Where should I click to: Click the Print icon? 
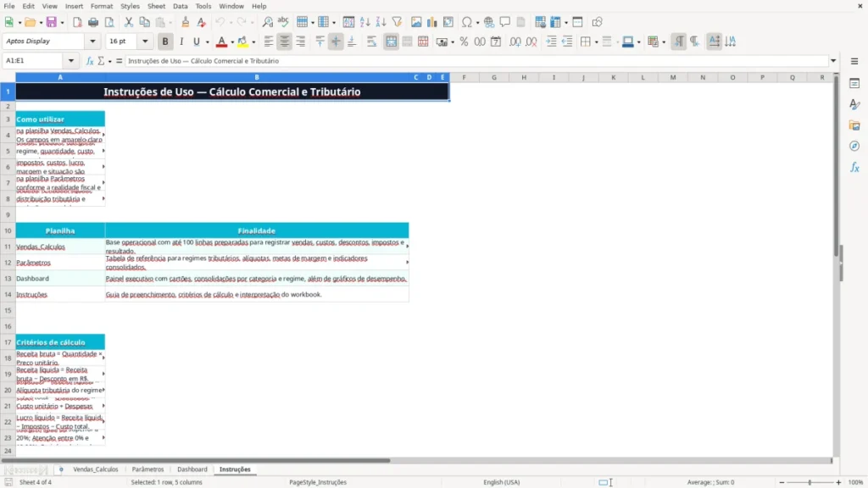click(93, 22)
